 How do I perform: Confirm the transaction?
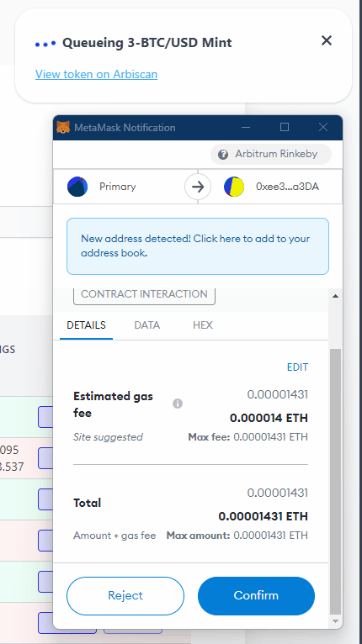256,595
